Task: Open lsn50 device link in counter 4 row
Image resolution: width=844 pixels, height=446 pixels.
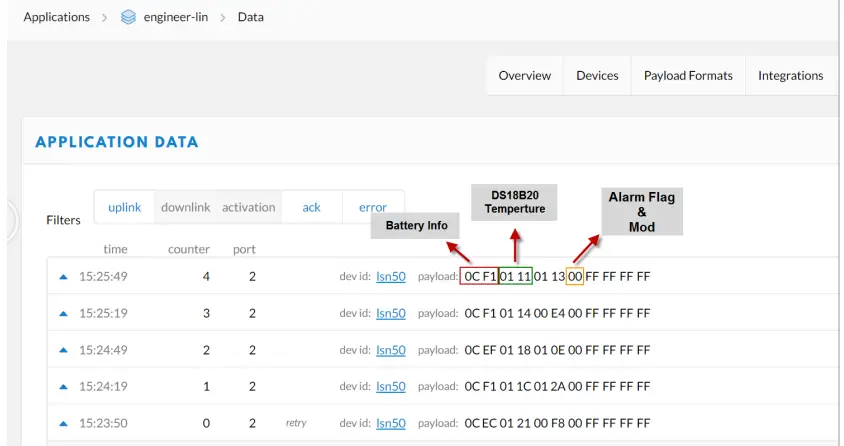Action: coord(391,277)
